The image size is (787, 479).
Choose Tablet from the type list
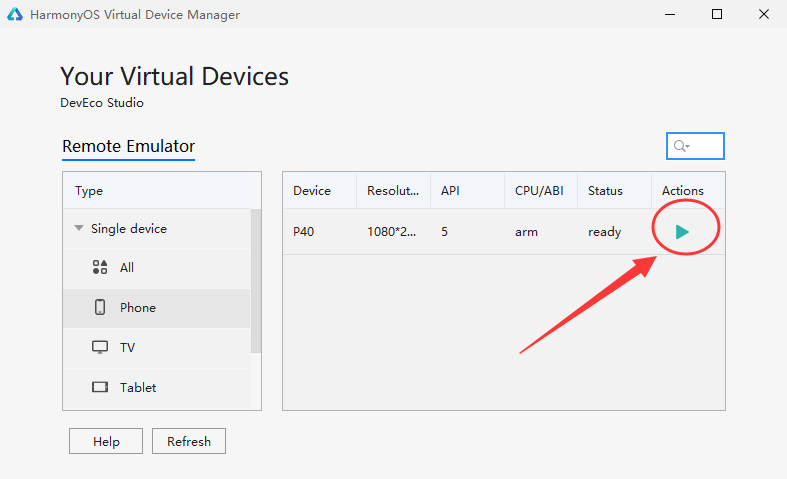tap(138, 388)
